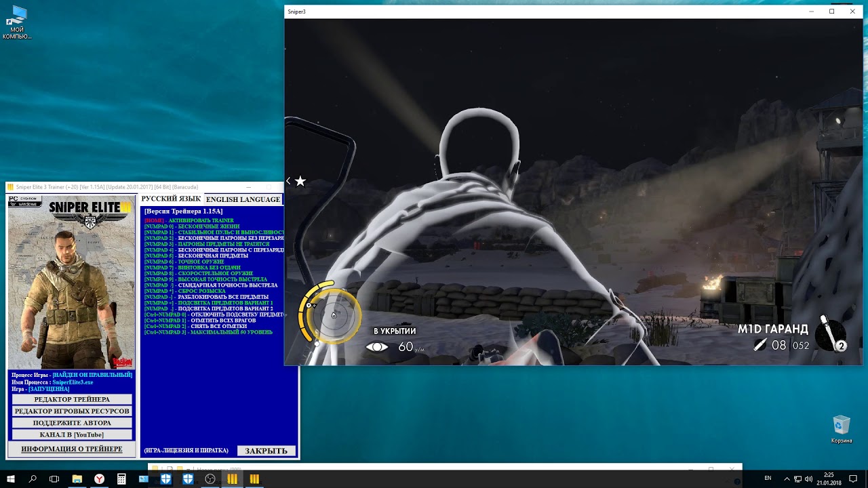Click the [NUMPAD 6] ТОЧНОЕ ОРУЖИЕ line
Viewport: 868px width, 488px height.
pyautogui.click(x=183, y=262)
